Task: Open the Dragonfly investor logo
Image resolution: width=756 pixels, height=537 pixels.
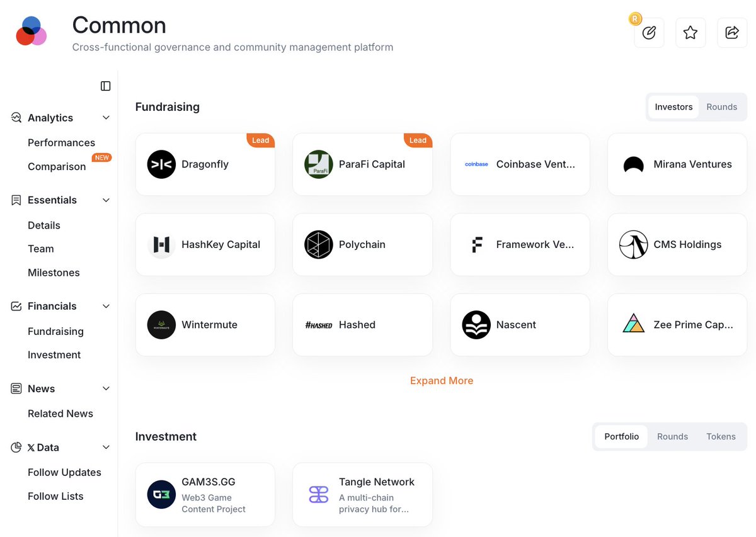Action: point(161,164)
